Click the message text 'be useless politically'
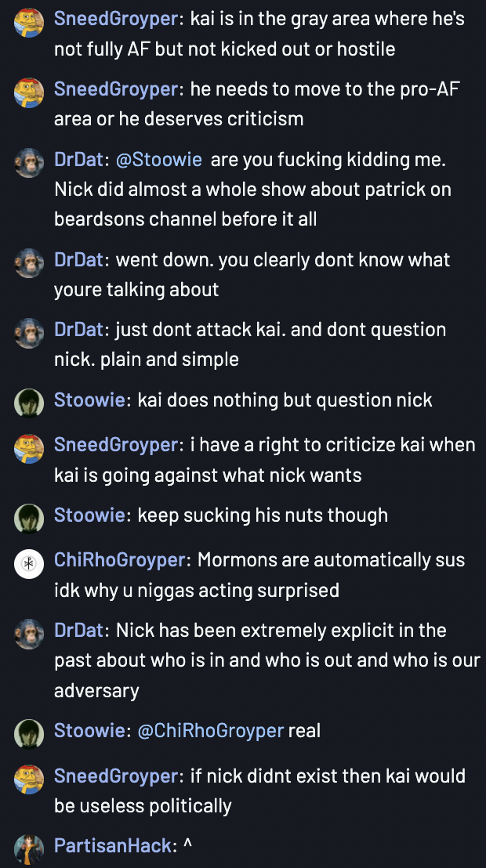Screen dimensions: 486x868 click(143, 806)
